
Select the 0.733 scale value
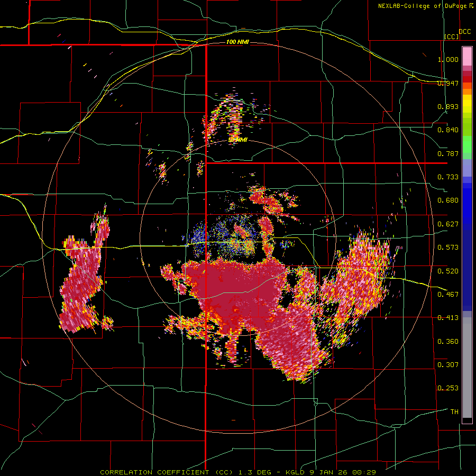[x=448, y=177]
